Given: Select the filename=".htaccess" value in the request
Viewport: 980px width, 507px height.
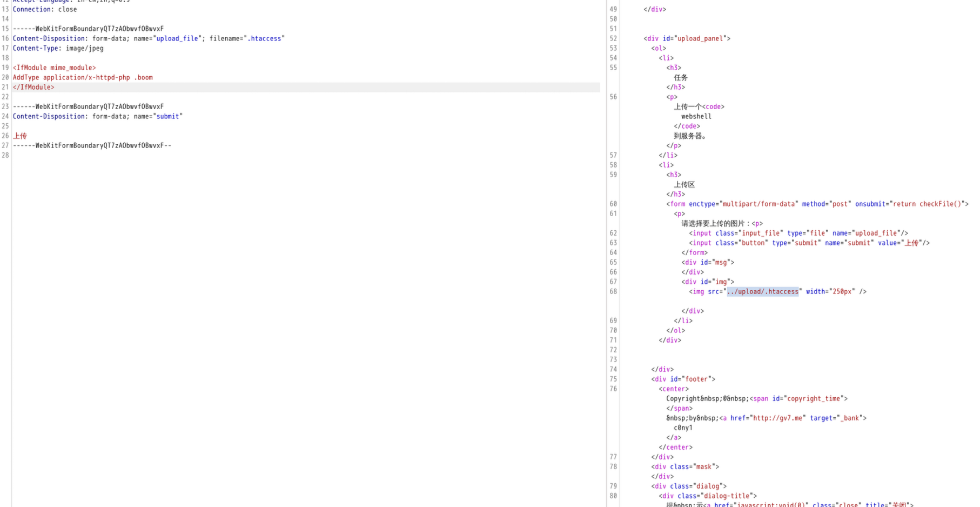Looking at the screenshot, I should pos(247,38).
